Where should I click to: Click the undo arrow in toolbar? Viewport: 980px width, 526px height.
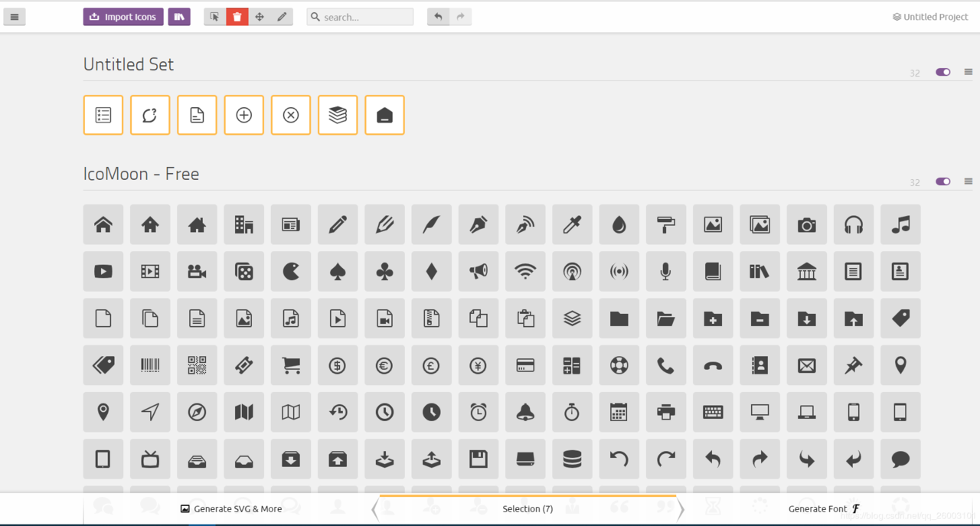click(x=438, y=17)
